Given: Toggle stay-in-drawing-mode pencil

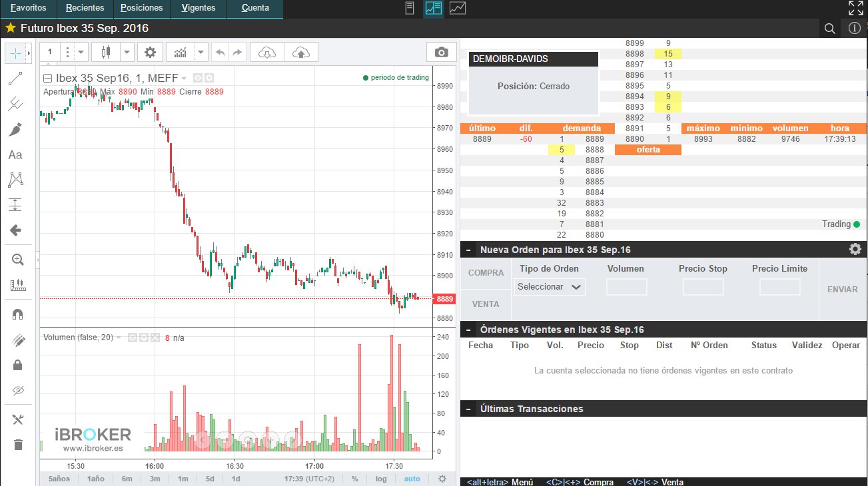Looking at the screenshot, I should tap(17, 340).
